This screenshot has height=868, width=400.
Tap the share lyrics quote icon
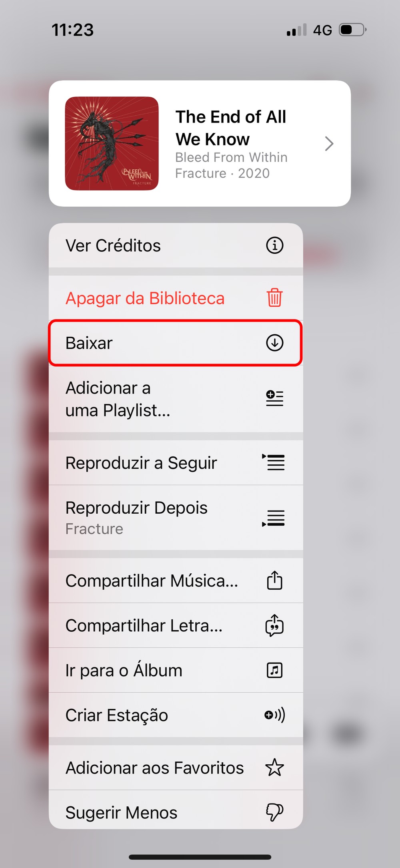point(274,625)
